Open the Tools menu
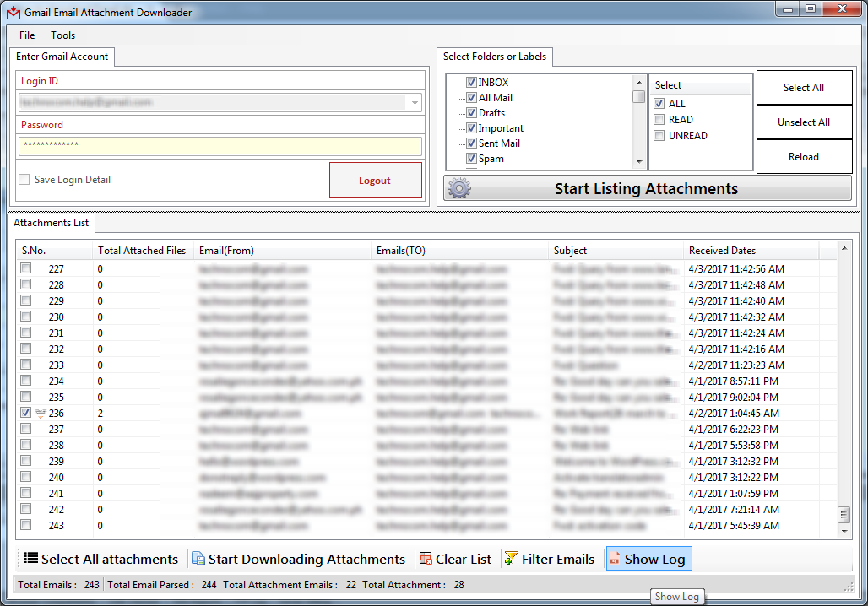This screenshot has height=606, width=868. [63, 35]
